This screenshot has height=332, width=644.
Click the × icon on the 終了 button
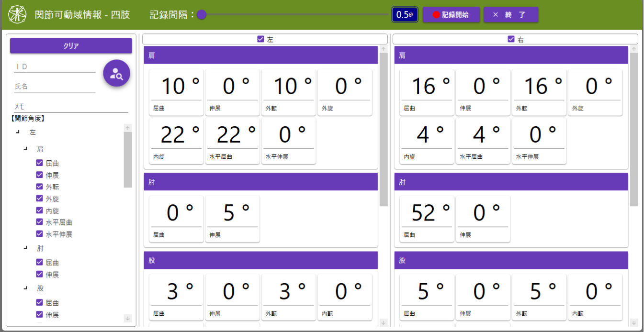click(496, 15)
